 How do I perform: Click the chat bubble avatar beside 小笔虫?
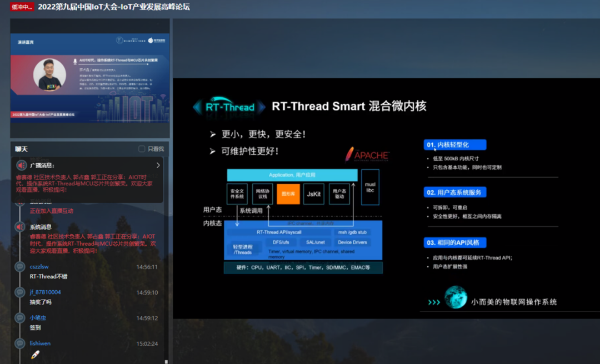tap(20, 318)
